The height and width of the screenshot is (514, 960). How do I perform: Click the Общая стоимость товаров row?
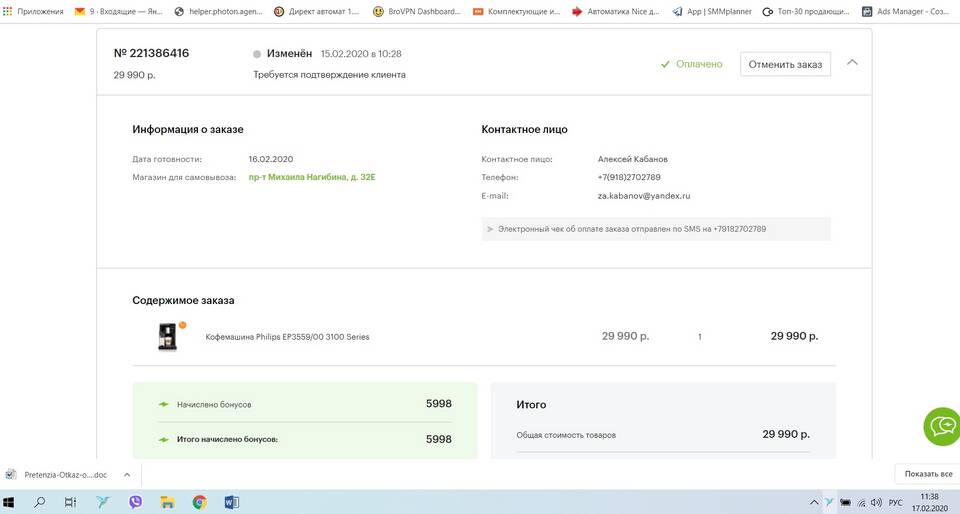coord(663,434)
